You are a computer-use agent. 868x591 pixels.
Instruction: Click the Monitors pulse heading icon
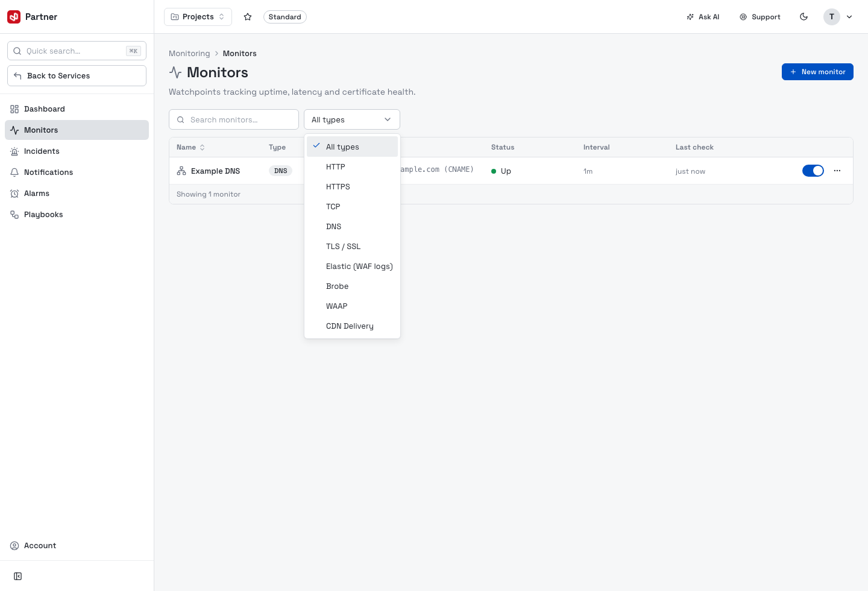(x=175, y=72)
